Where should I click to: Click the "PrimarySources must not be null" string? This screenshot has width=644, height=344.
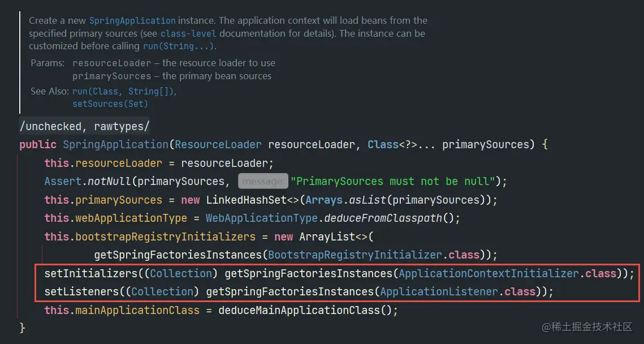click(393, 181)
